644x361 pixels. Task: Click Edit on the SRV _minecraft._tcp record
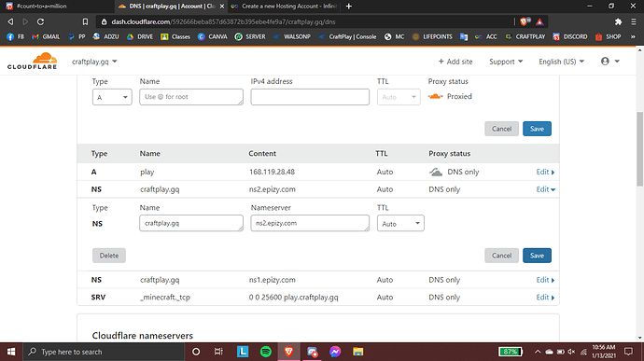(x=545, y=297)
